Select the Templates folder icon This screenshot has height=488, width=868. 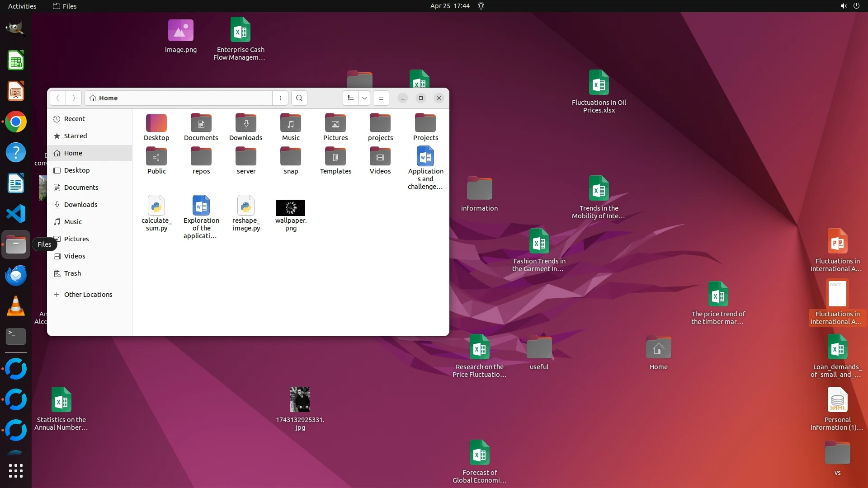click(x=335, y=157)
